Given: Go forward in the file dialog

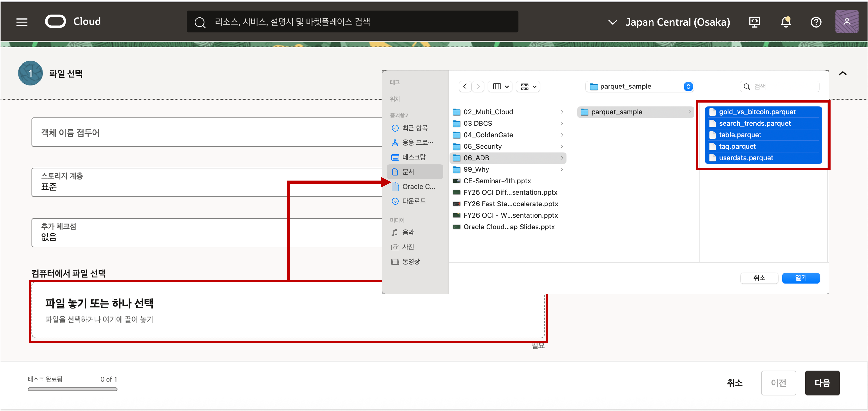Looking at the screenshot, I should [478, 87].
